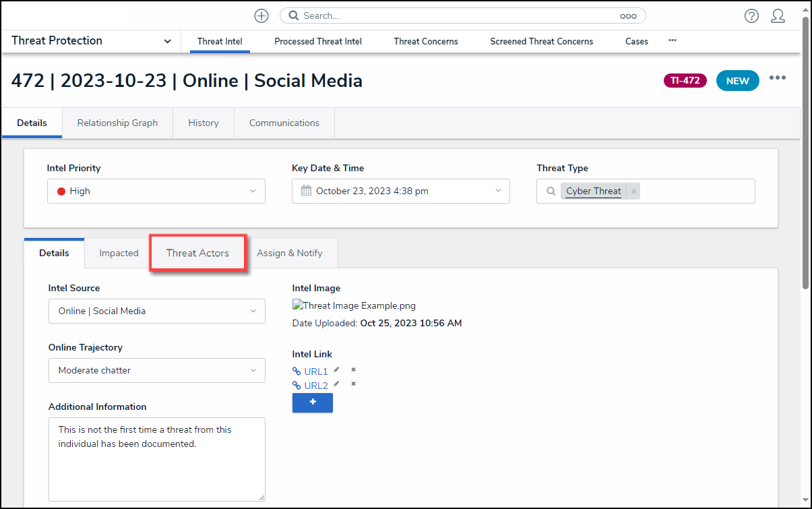Open the Key Date & Time picker
Image resolution: width=812 pixels, height=509 pixels.
pos(400,191)
